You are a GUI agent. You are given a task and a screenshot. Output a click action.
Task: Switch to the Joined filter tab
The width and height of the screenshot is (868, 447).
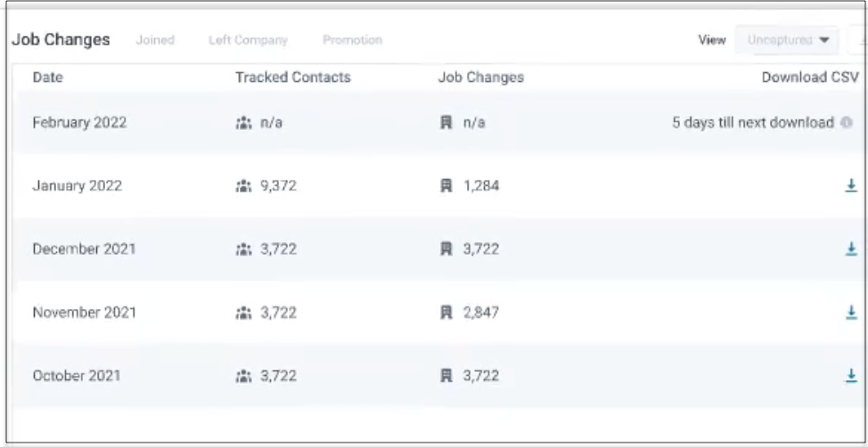click(156, 40)
